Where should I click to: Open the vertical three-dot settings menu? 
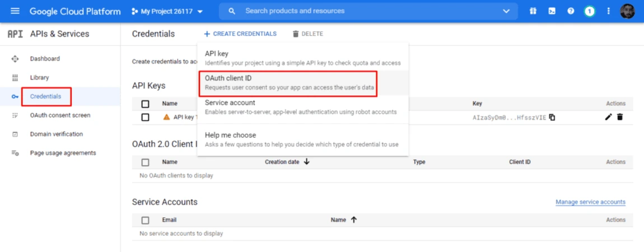pos(608,11)
